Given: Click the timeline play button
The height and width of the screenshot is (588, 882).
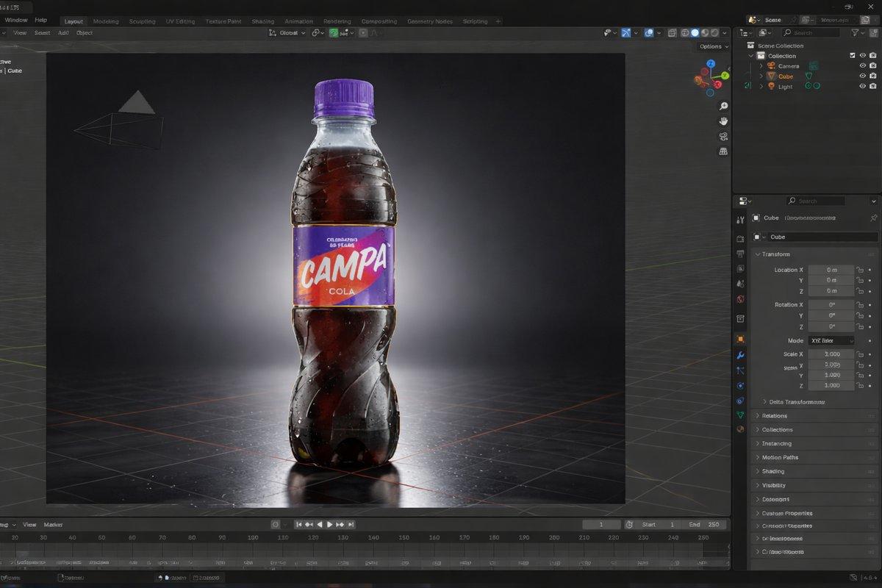Looking at the screenshot, I should coord(329,525).
